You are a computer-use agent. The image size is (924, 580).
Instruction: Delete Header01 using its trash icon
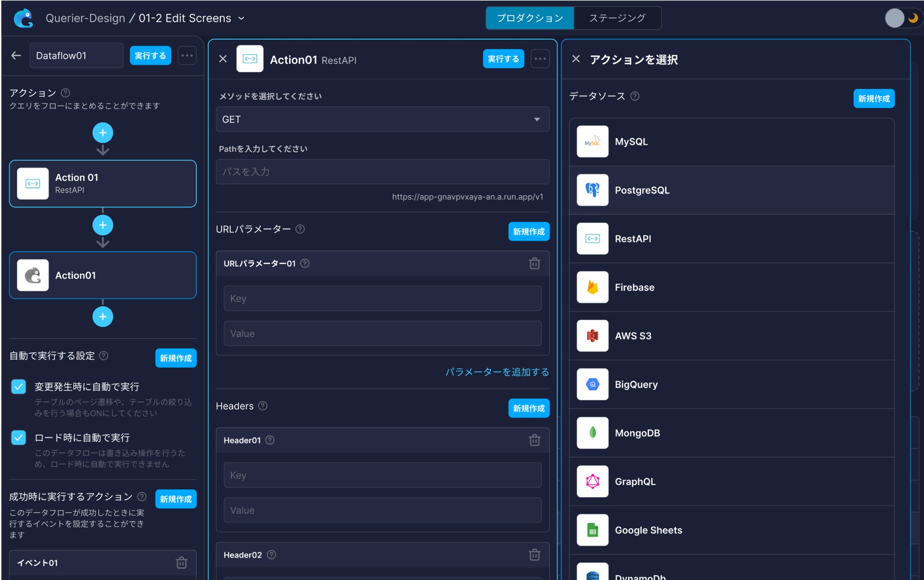(534, 440)
